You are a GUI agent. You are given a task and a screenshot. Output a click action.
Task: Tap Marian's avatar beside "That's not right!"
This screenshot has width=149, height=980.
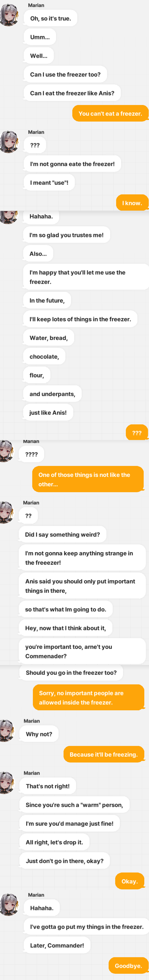[x=7, y=782]
